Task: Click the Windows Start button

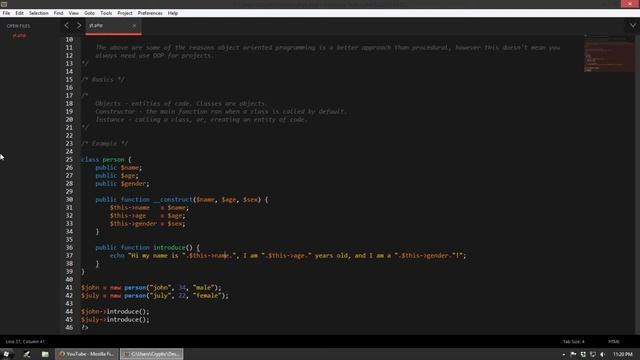Action: pos(7,354)
